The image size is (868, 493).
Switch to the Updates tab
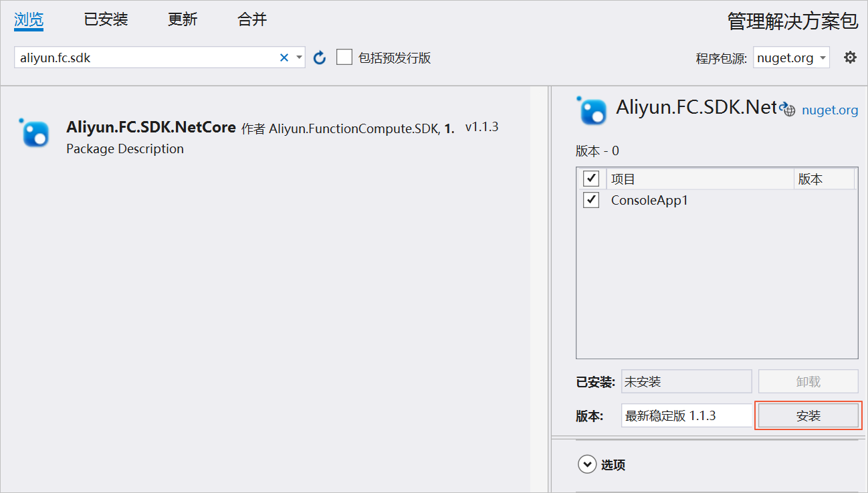coord(183,19)
